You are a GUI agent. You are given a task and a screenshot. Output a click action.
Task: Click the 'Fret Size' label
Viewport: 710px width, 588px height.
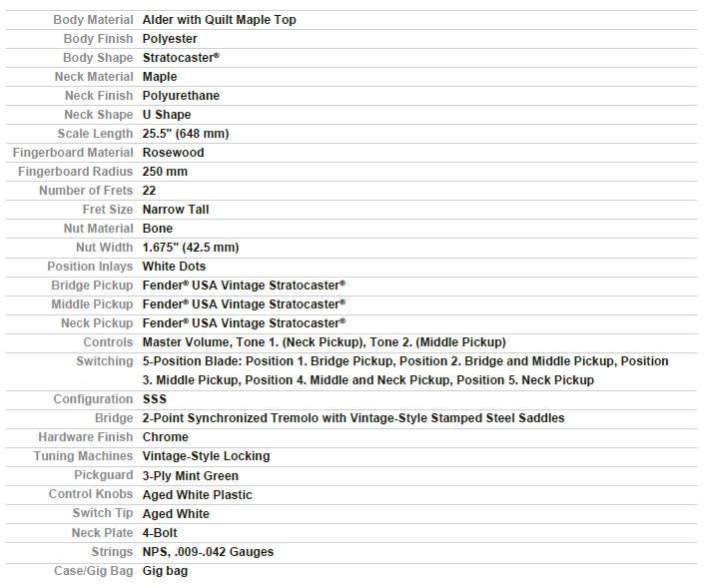(x=108, y=210)
